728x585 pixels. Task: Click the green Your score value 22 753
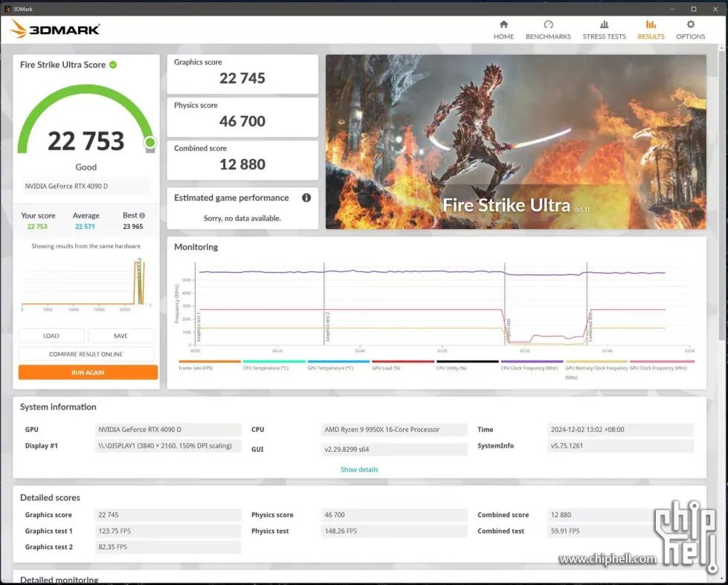37,227
